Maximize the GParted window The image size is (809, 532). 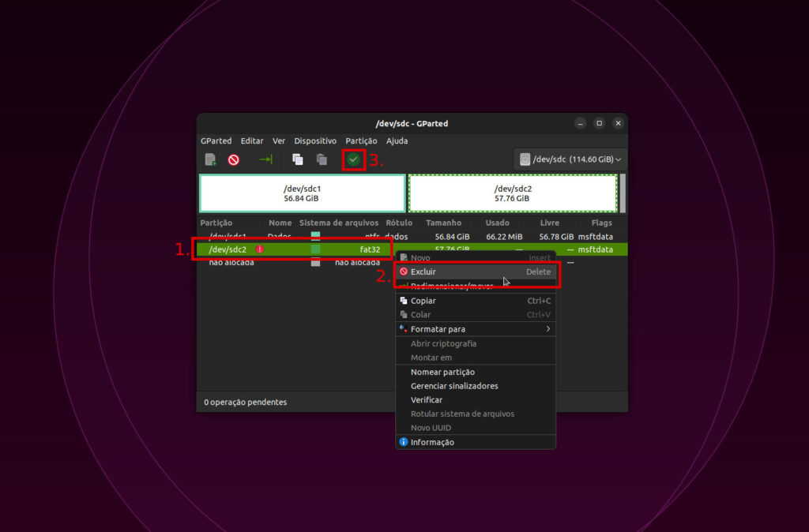[599, 123]
